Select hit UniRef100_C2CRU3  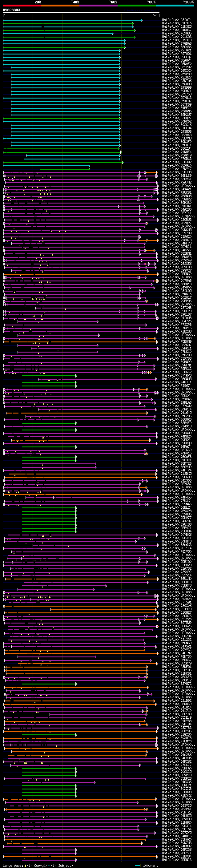[x=176, y=220]
